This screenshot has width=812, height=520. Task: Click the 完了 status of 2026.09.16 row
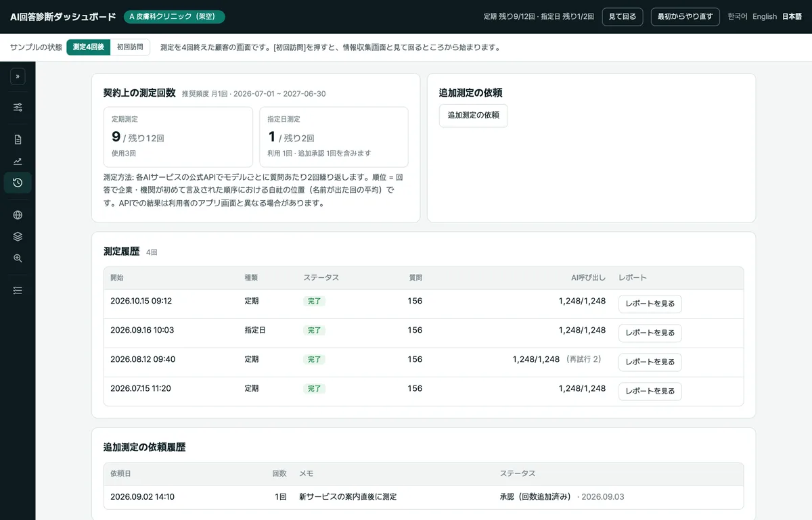coord(314,331)
